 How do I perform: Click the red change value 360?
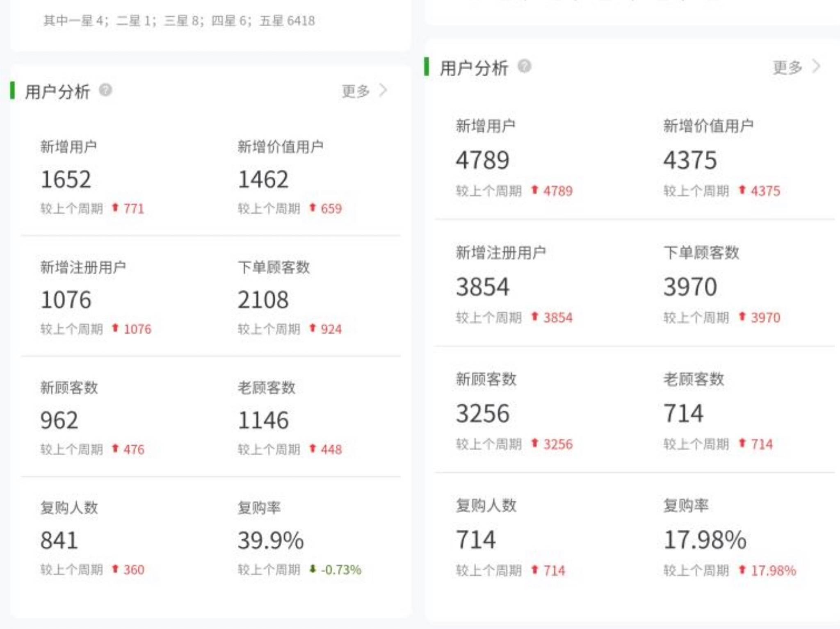[134, 570]
